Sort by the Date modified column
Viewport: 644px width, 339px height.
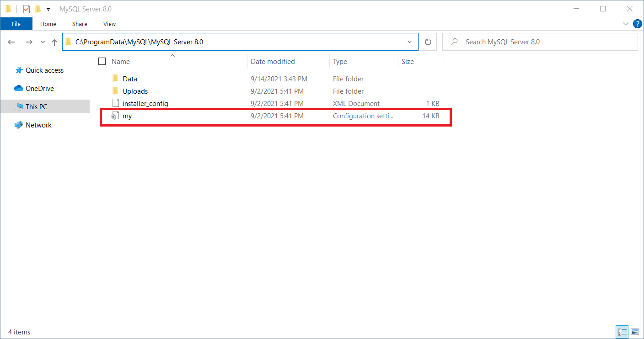(x=273, y=62)
